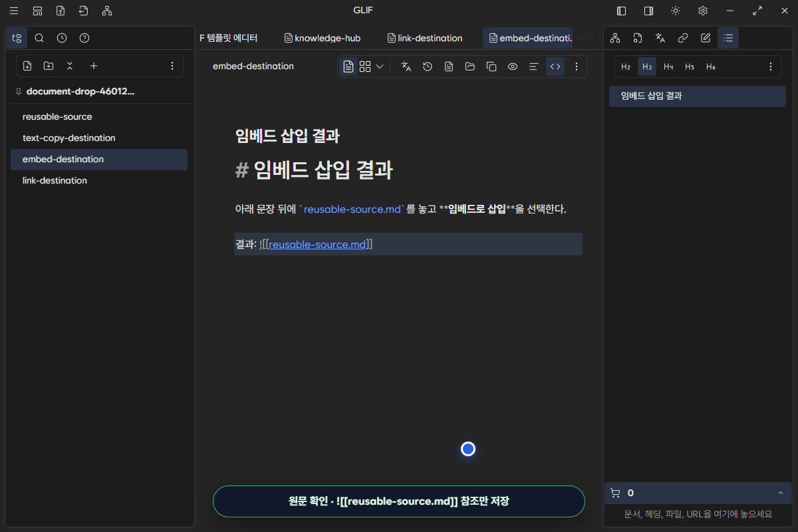Switch to the knowledge-hub tab
Screen dimensions: 798x532
coord(323,38)
